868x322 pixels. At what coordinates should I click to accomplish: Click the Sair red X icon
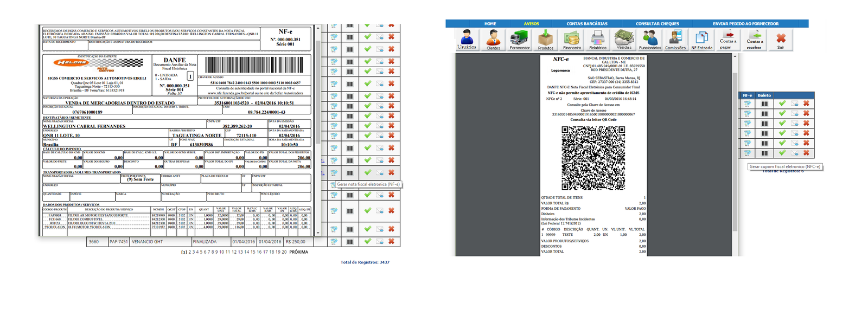781,40
